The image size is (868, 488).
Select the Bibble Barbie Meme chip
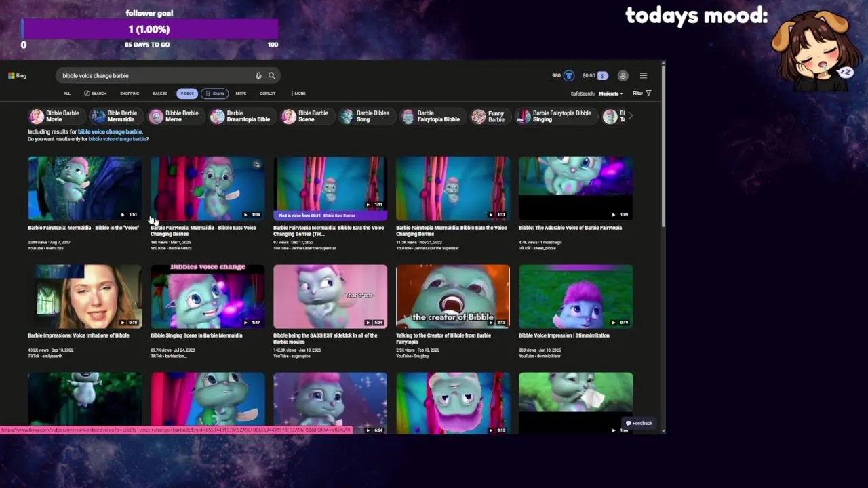[176, 117]
